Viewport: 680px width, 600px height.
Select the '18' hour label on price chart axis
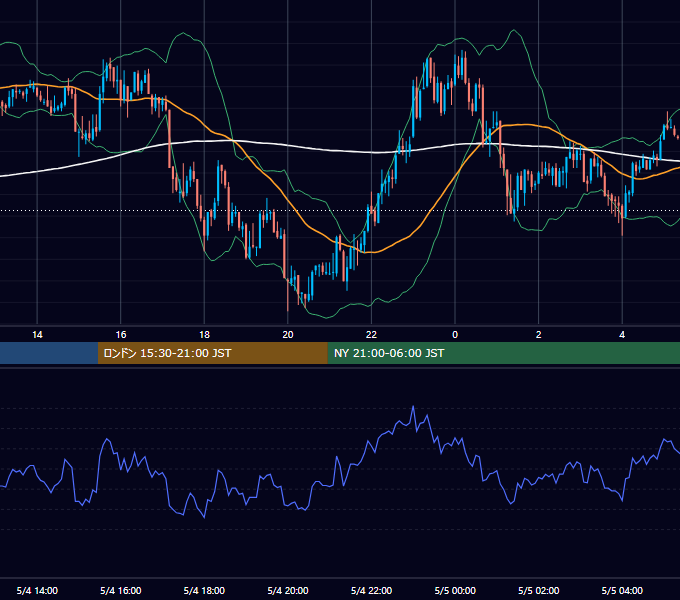[x=204, y=335]
